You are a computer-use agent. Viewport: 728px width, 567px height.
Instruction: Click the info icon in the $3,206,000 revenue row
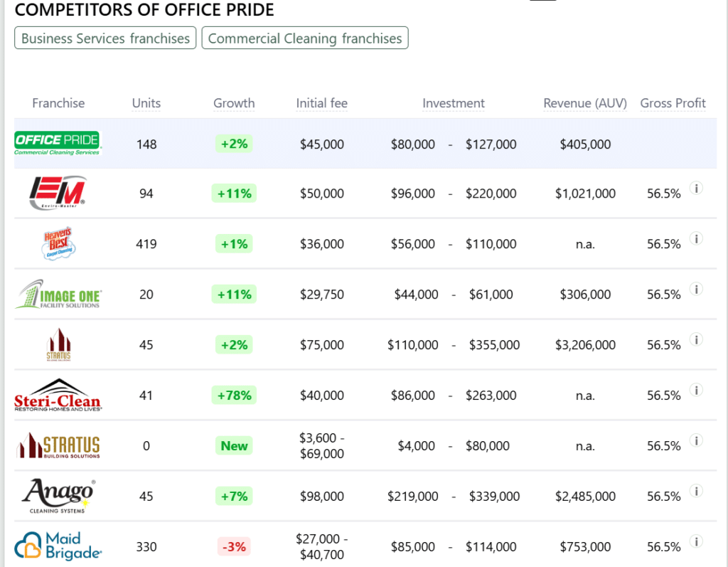[x=696, y=340]
